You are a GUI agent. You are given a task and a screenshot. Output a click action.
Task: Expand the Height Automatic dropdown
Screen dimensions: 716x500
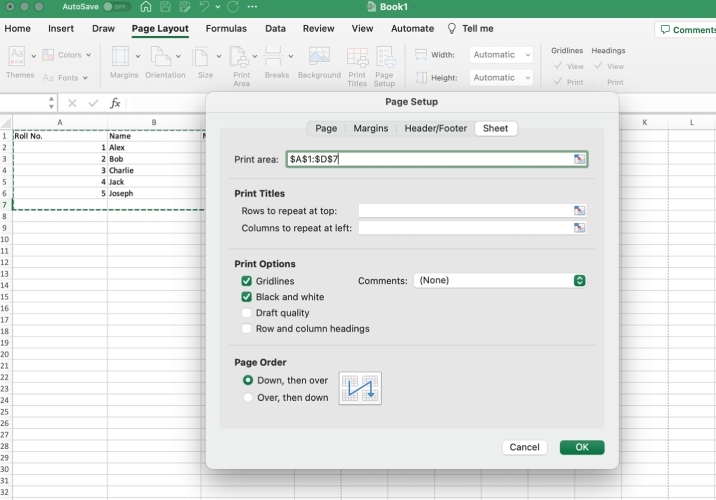(502, 77)
